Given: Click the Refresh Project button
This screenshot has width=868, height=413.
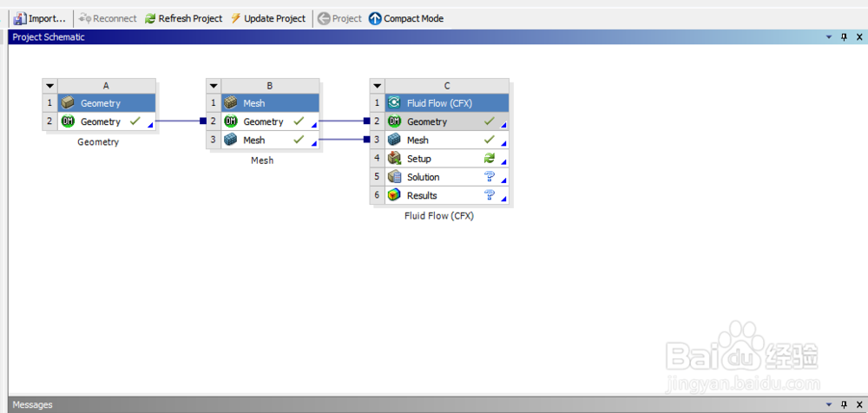Looking at the screenshot, I should pos(183,18).
